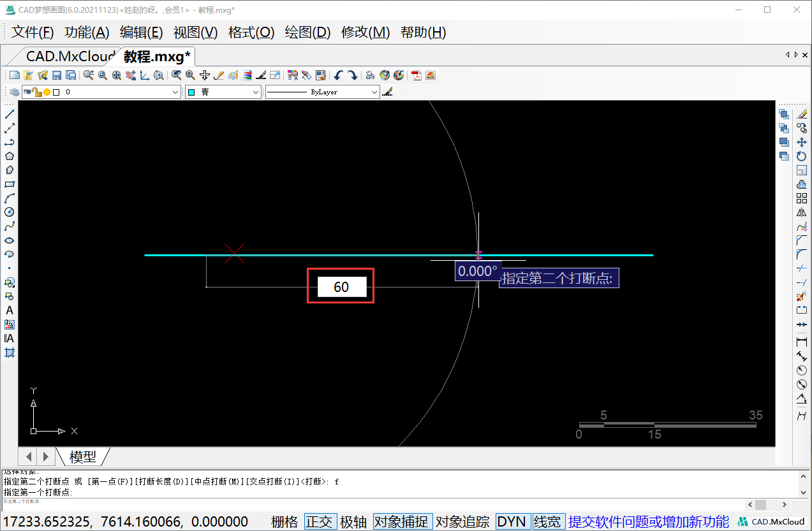812x531 pixels.
Task: Click the tab scroll left arrow
Action: point(788,55)
